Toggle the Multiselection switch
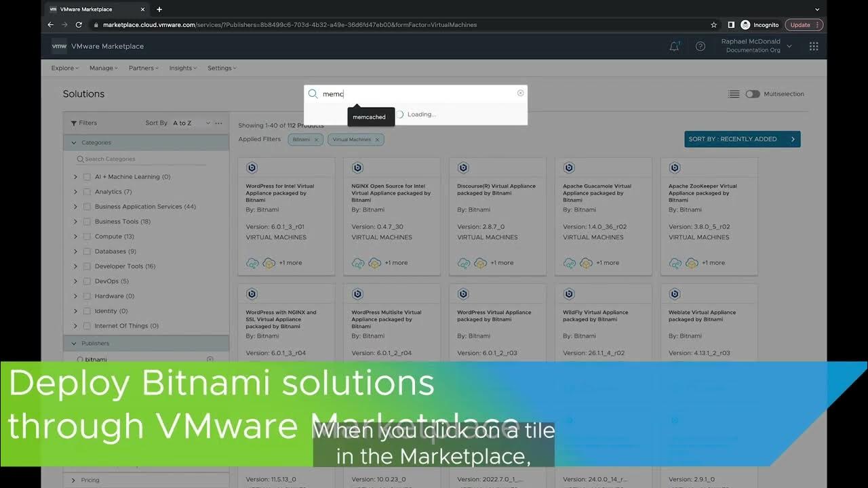The height and width of the screenshot is (488, 868). pyautogui.click(x=753, y=94)
